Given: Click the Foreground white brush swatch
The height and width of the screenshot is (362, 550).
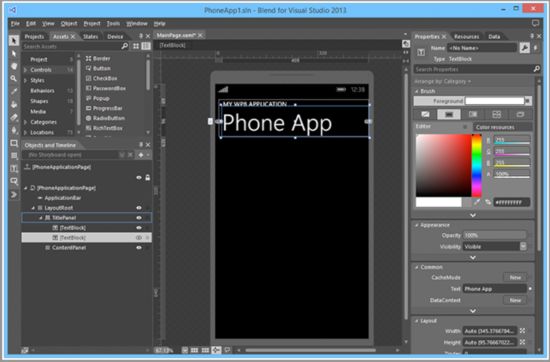Looking at the screenshot, I should click(494, 101).
